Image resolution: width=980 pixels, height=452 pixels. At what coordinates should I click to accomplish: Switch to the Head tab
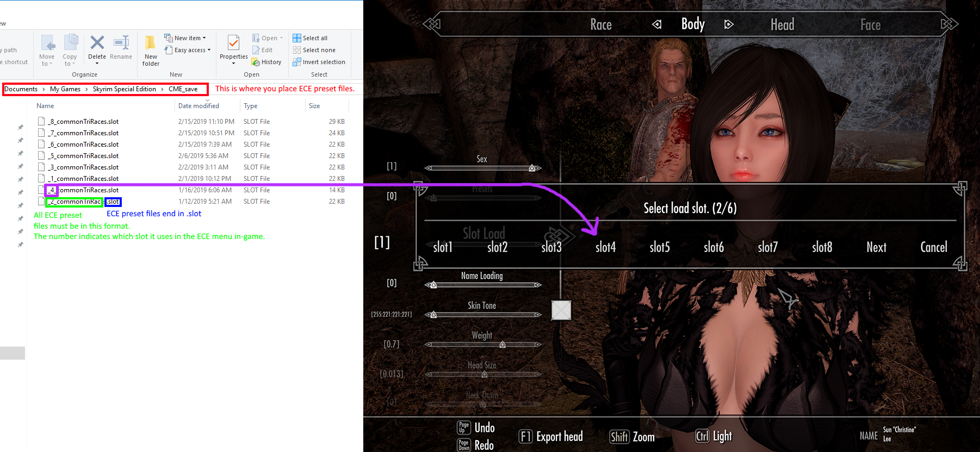[782, 24]
